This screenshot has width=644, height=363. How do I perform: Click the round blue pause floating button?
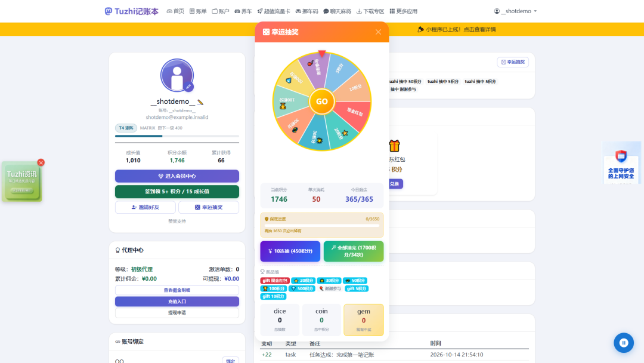pyautogui.click(x=624, y=343)
